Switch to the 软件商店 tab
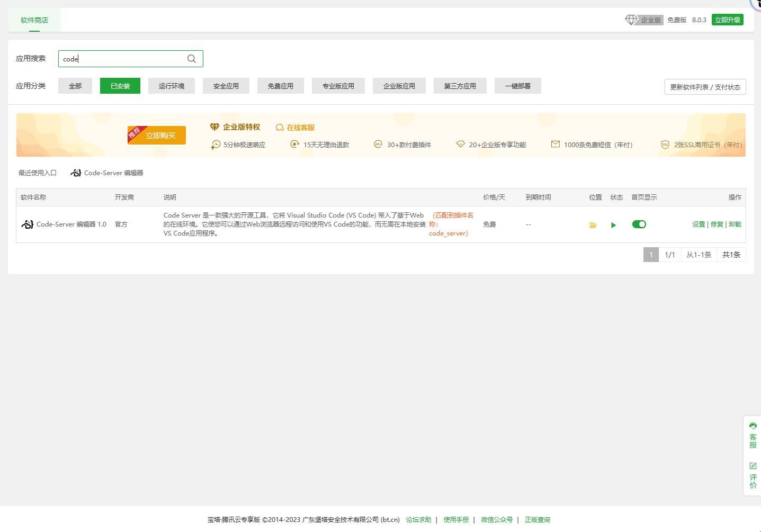Viewport: 761px width, 532px height. click(x=34, y=20)
